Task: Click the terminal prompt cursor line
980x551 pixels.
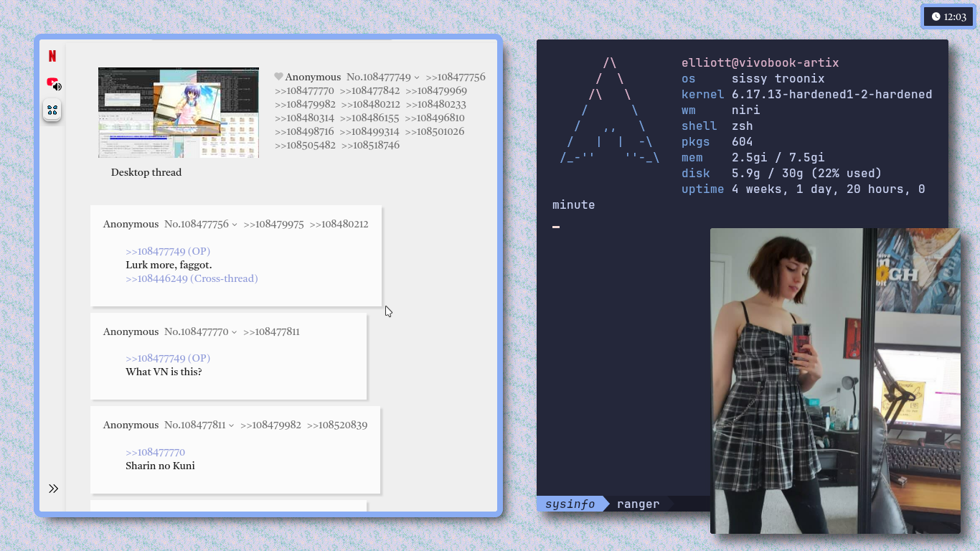Action: tap(556, 227)
